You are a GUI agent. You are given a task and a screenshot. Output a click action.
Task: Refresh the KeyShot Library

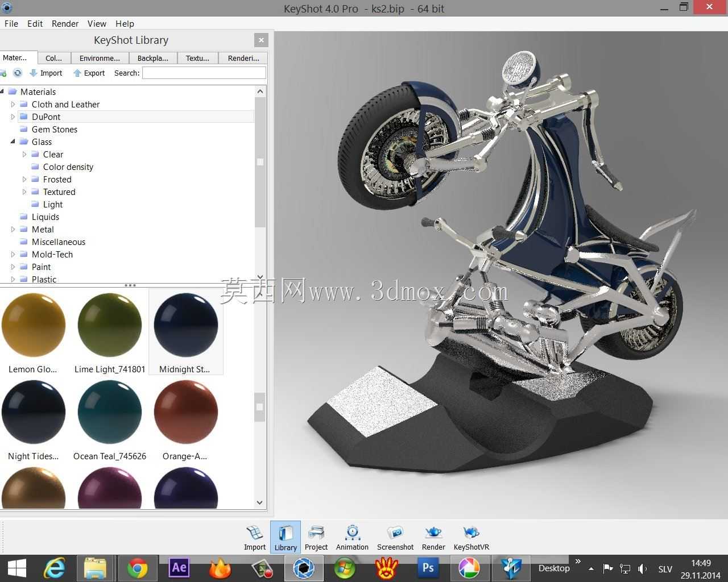tap(18, 73)
